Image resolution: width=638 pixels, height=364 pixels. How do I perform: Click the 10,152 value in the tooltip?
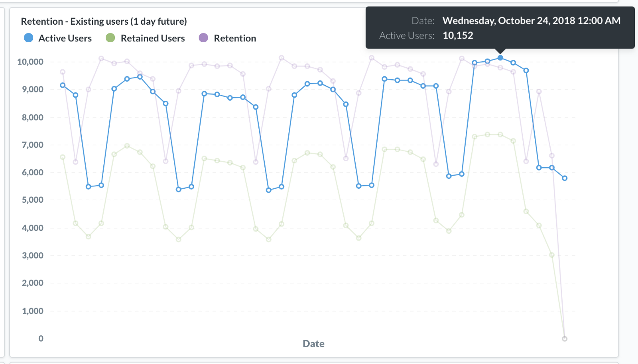[x=458, y=35]
